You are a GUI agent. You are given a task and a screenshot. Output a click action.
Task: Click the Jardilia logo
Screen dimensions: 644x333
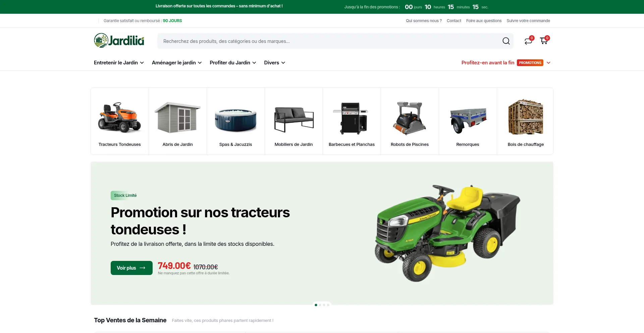tap(119, 41)
